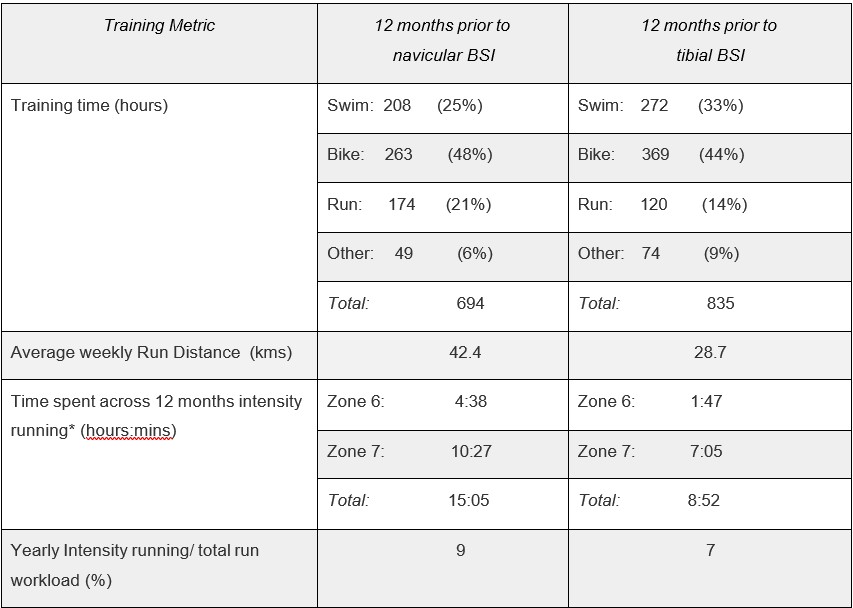
Task: Click the 42.4 average weekly distance value
Action: tap(465, 352)
